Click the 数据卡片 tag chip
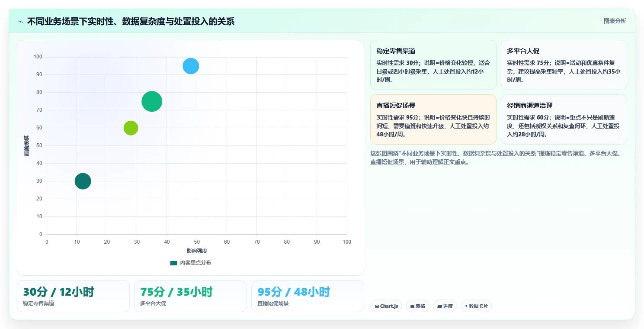 (476, 306)
